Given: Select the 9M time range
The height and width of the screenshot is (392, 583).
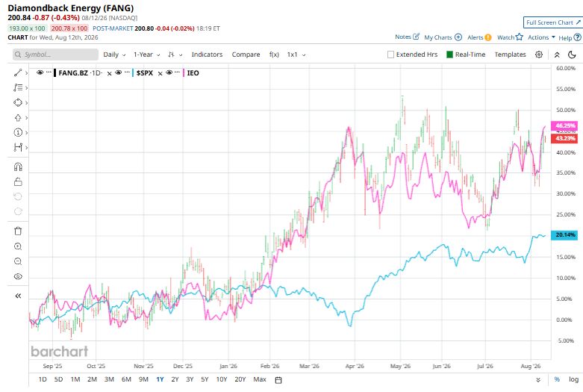Looking at the screenshot, I should pyautogui.click(x=143, y=379).
